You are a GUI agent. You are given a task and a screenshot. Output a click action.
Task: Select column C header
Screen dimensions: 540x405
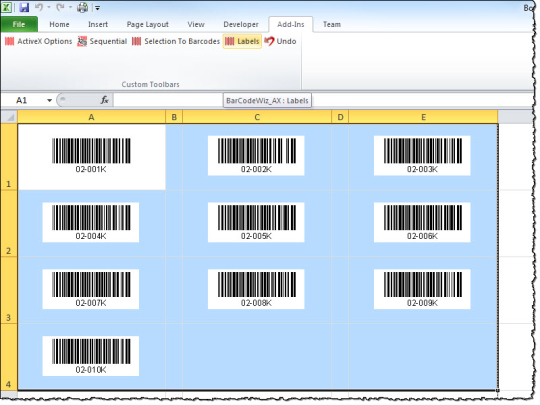coord(257,117)
